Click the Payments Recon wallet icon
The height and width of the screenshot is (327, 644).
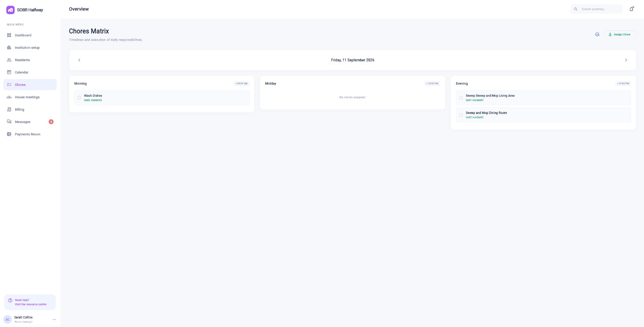tap(9, 134)
